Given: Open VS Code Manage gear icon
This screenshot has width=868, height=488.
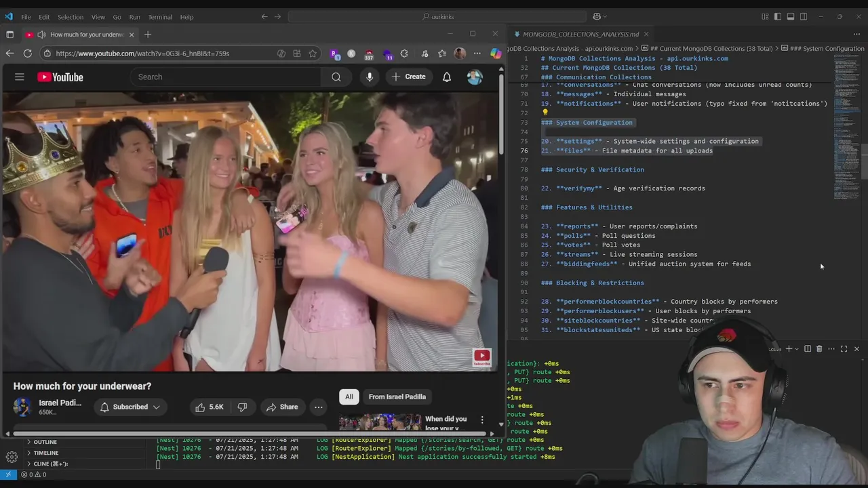Looking at the screenshot, I should (12, 457).
